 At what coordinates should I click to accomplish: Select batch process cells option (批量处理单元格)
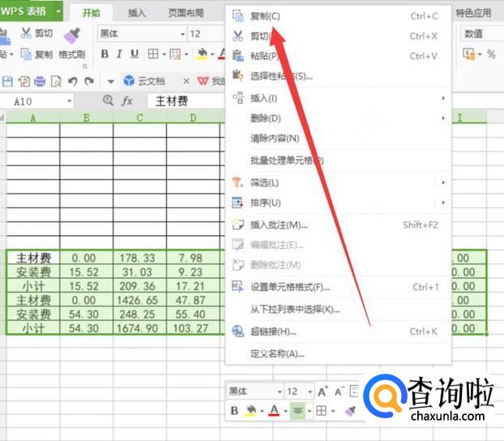click(336, 161)
